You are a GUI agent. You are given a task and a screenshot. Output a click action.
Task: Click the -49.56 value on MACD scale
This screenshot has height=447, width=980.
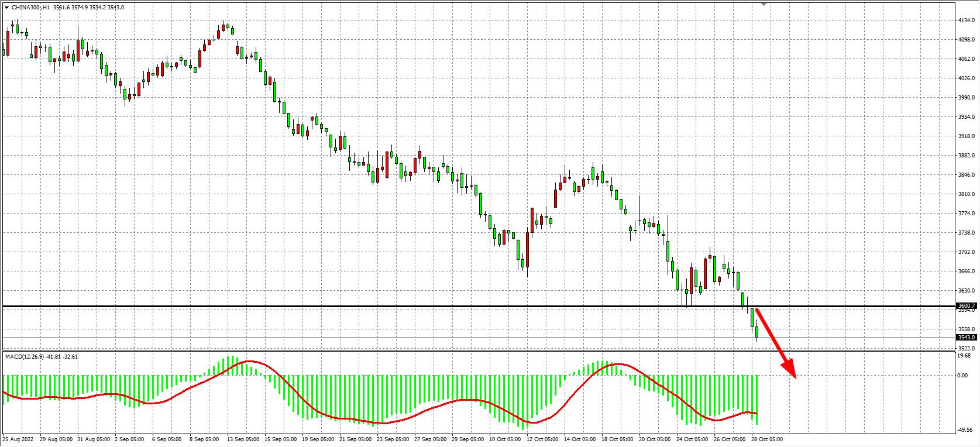(x=965, y=429)
